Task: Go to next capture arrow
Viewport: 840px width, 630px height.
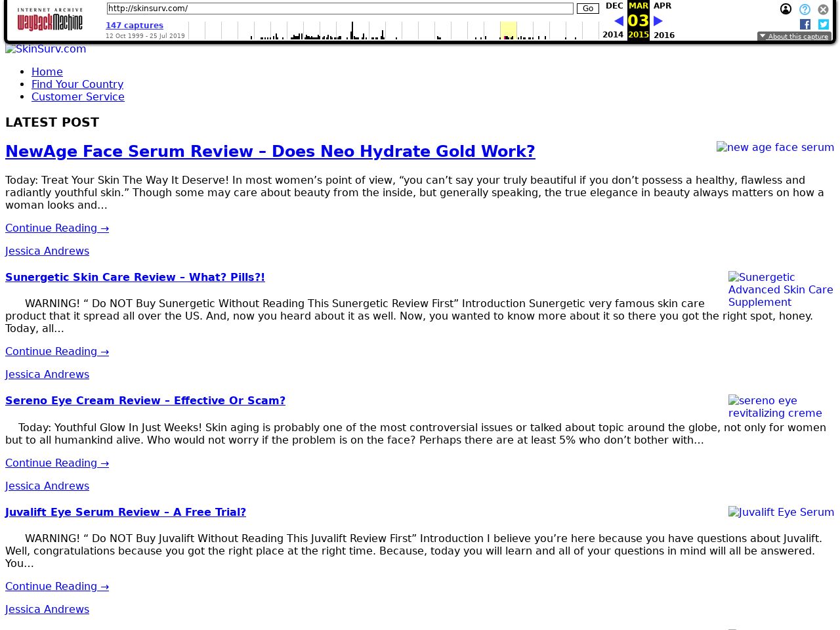Action: click(658, 21)
